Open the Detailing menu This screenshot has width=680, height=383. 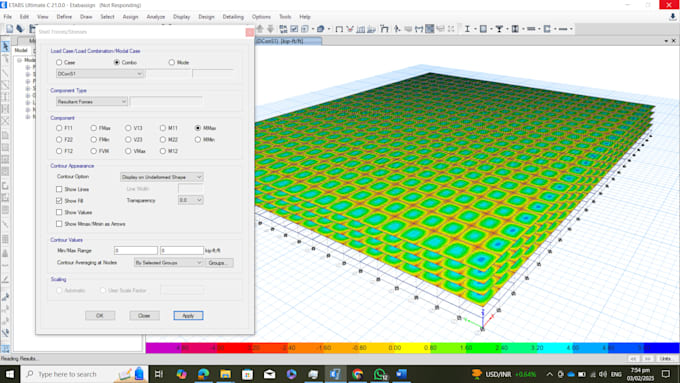point(233,17)
